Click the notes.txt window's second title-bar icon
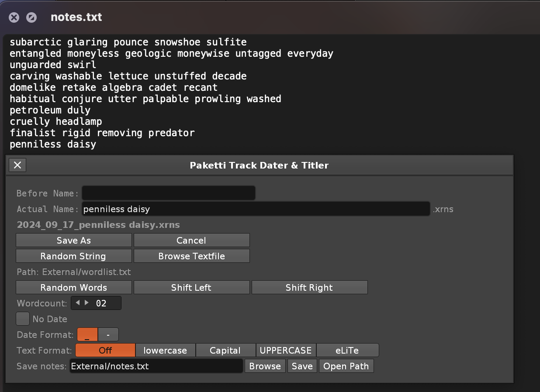 point(31,17)
